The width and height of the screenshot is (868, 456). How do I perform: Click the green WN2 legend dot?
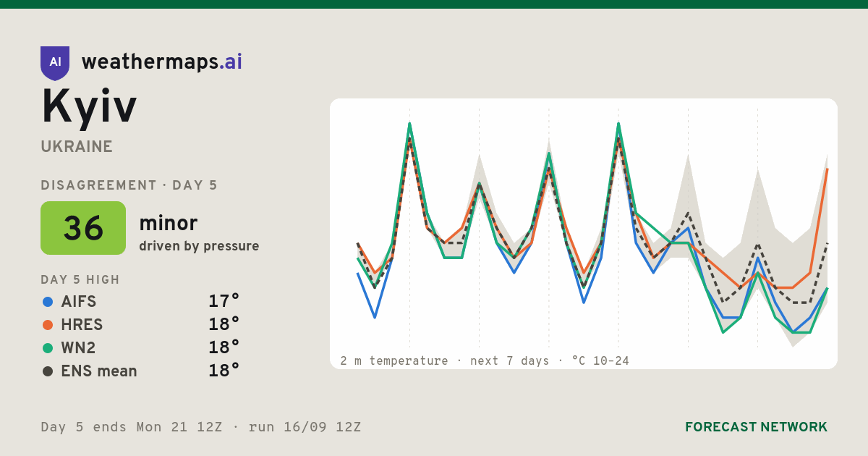point(48,348)
